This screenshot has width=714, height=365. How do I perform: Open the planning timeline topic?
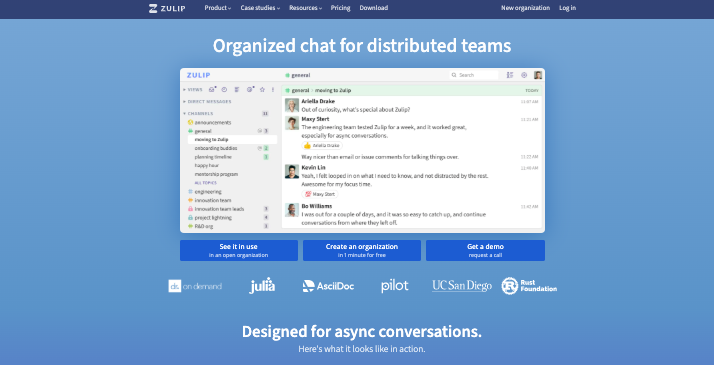coord(213,157)
